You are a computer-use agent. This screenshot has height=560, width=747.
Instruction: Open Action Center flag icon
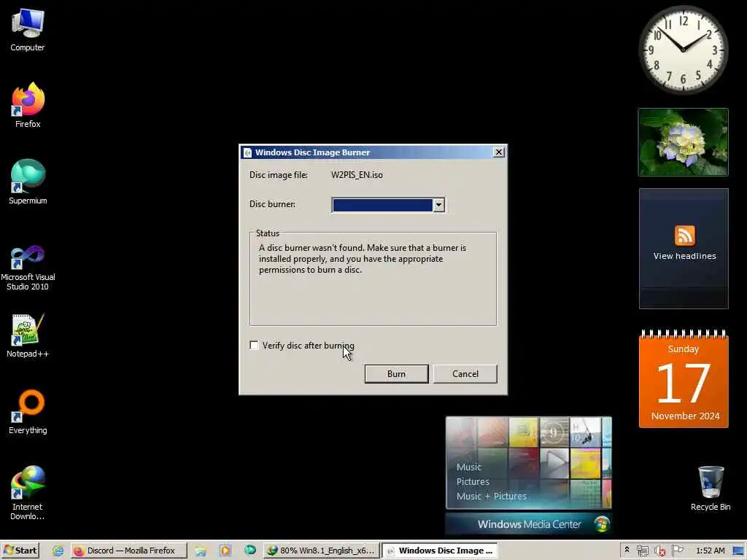click(x=678, y=551)
